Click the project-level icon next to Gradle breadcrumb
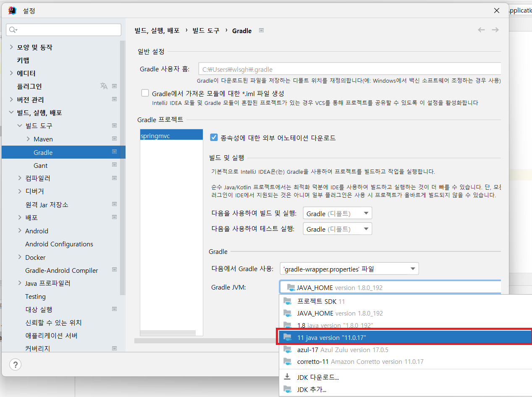The height and width of the screenshot is (397, 532). [261, 30]
